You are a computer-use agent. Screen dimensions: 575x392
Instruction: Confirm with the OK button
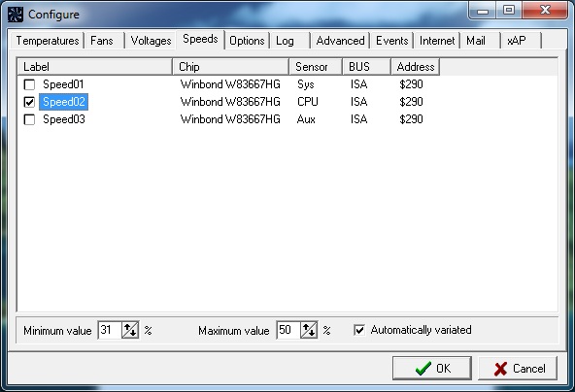pos(432,368)
